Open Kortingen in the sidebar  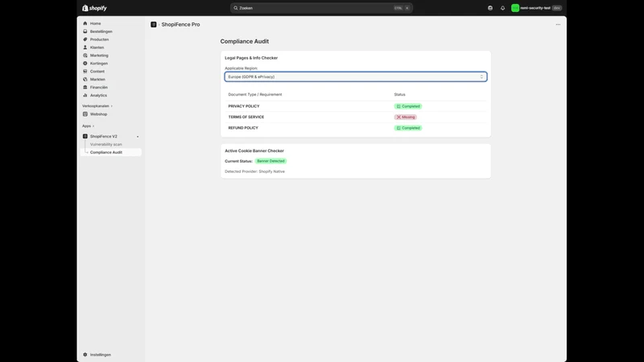coord(98,64)
